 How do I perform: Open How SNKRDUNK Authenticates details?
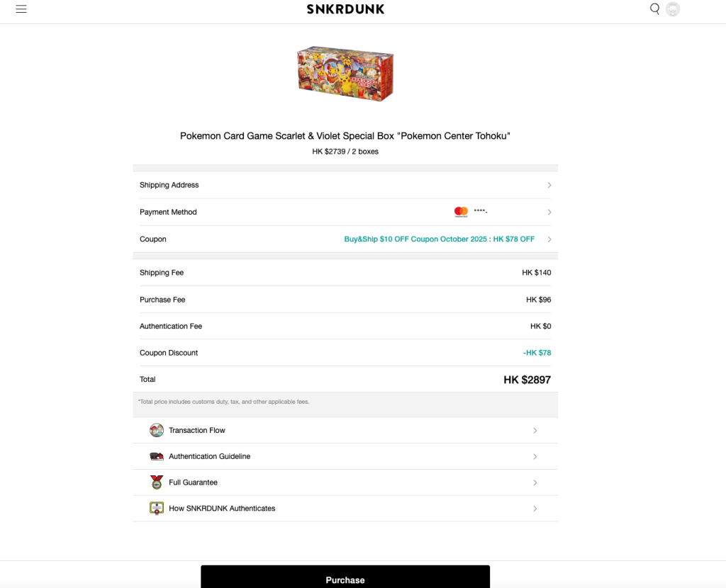(535, 508)
